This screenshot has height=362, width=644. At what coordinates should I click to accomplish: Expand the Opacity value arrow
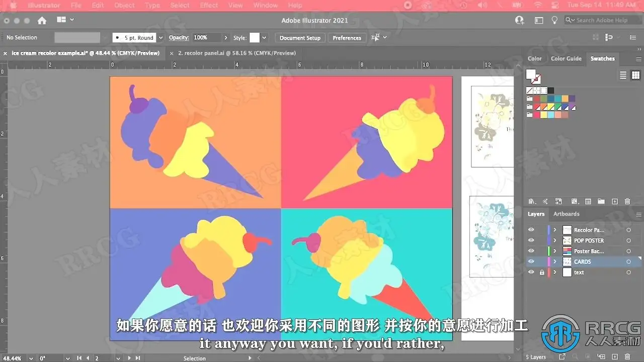click(x=225, y=38)
